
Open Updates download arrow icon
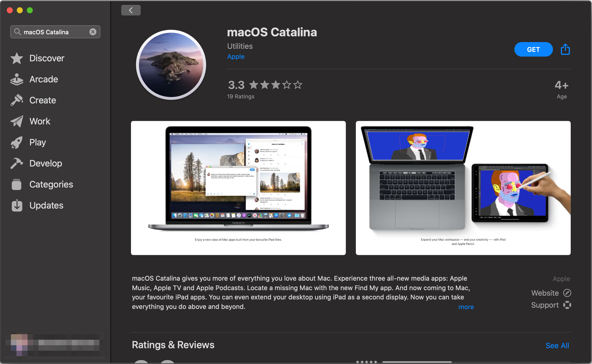click(17, 206)
